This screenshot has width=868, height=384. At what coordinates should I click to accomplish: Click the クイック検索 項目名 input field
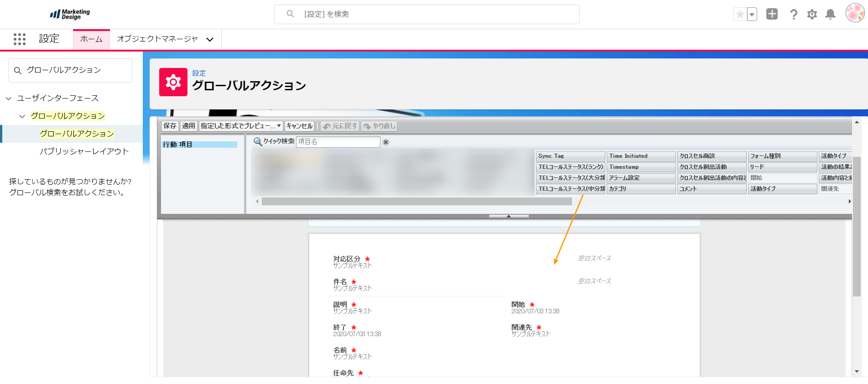coord(338,142)
